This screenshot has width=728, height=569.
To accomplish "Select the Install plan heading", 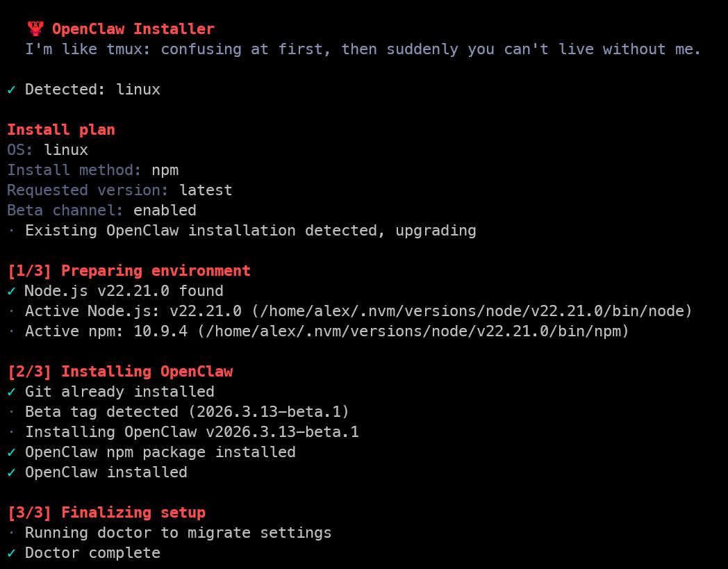I will (x=61, y=130).
